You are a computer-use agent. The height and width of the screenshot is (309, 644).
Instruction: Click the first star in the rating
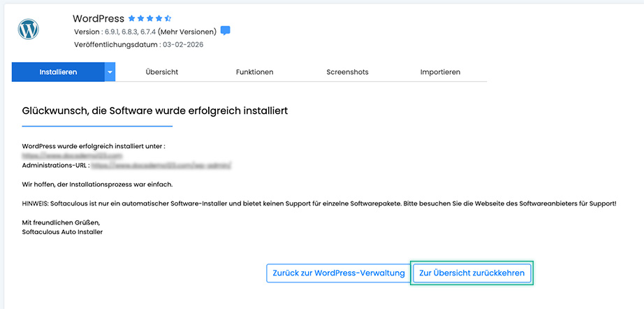pos(132,18)
